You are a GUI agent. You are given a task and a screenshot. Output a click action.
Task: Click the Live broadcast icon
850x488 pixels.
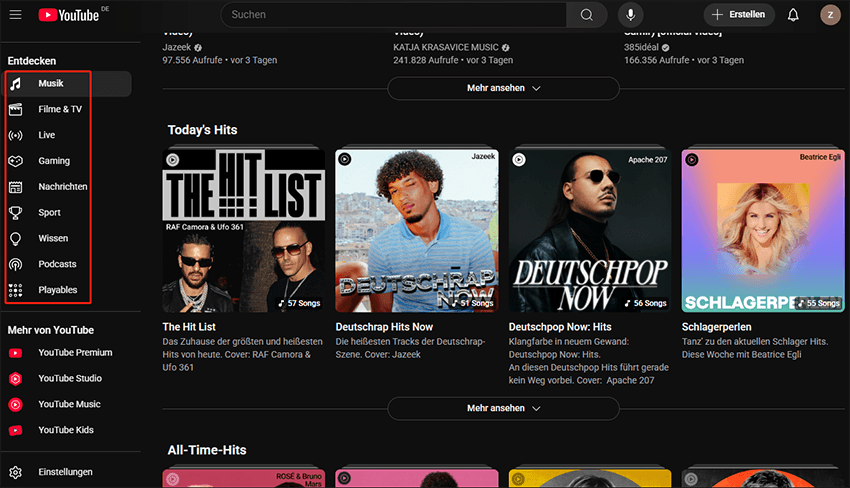(16, 135)
